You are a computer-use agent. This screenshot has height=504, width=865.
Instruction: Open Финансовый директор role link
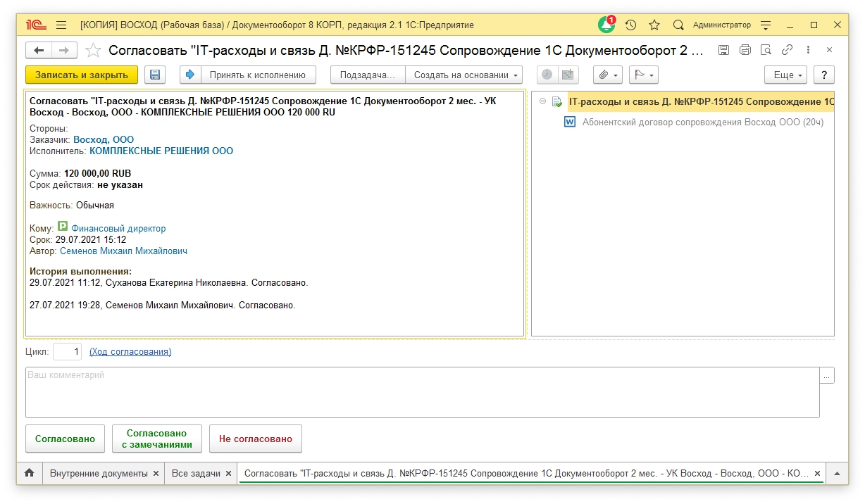coord(118,228)
